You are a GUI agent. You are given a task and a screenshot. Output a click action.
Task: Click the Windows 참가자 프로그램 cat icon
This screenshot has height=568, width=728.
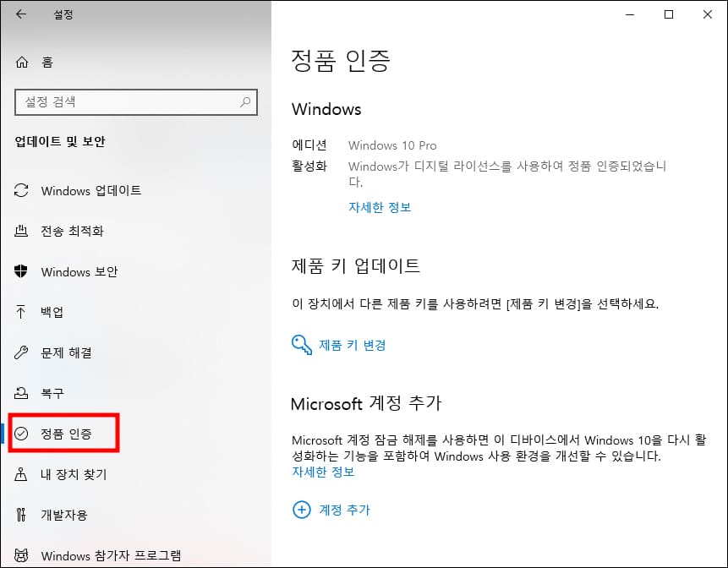pos(21,555)
